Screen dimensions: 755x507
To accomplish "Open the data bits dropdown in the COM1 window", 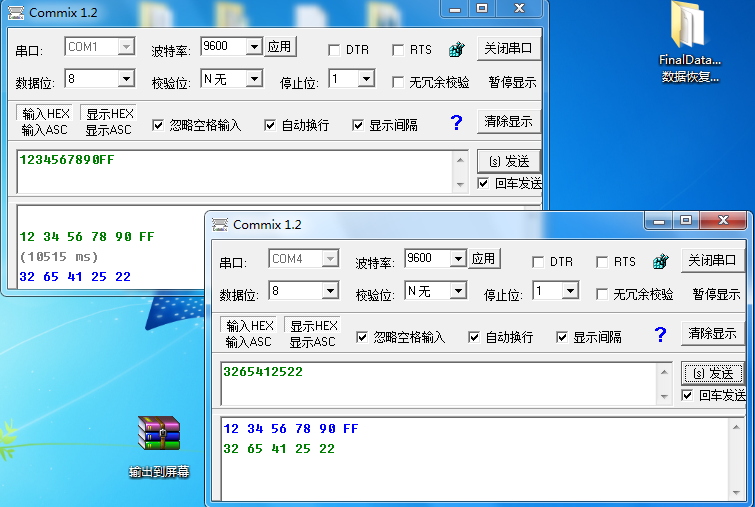I will pyautogui.click(x=126, y=78).
